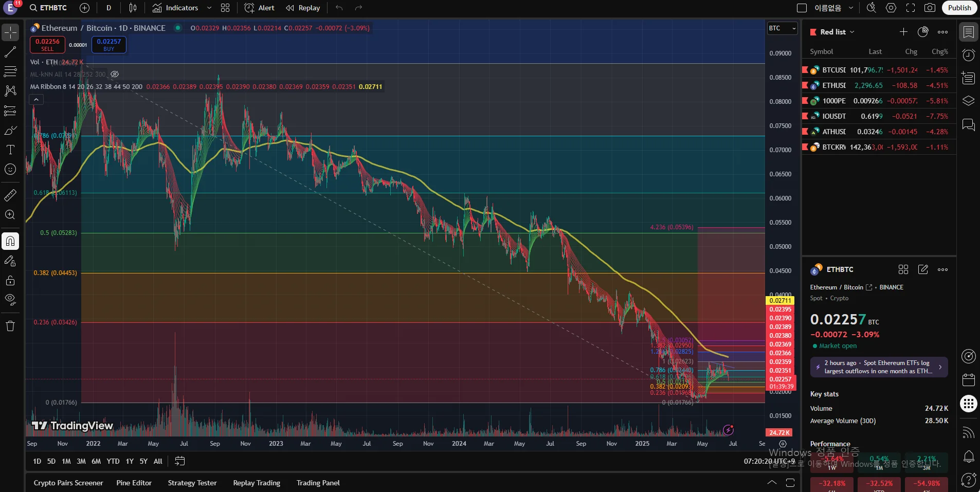This screenshot has width=980, height=492.
Task: Select the brush drawing tool
Action: [x=10, y=130]
